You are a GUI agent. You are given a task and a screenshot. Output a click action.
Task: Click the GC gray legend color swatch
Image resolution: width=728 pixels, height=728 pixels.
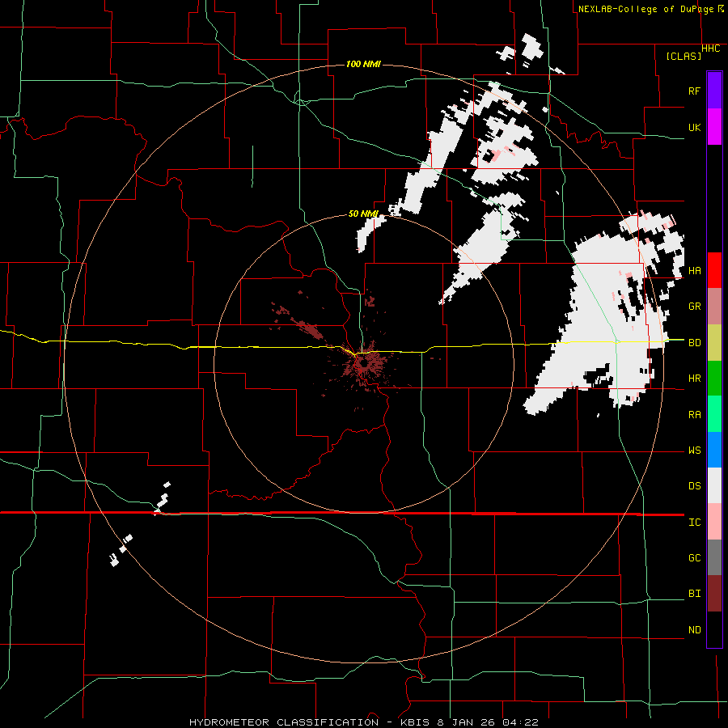click(714, 557)
